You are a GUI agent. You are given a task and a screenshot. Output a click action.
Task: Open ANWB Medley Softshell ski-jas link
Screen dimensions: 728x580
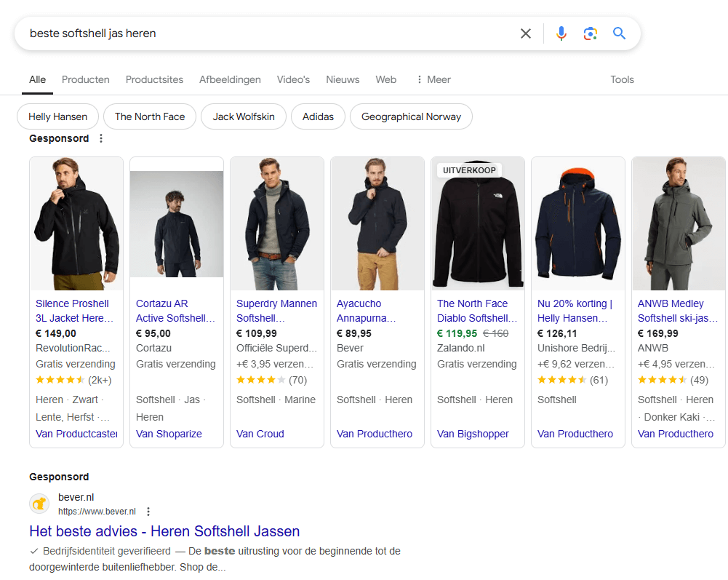(x=677, y=311)
